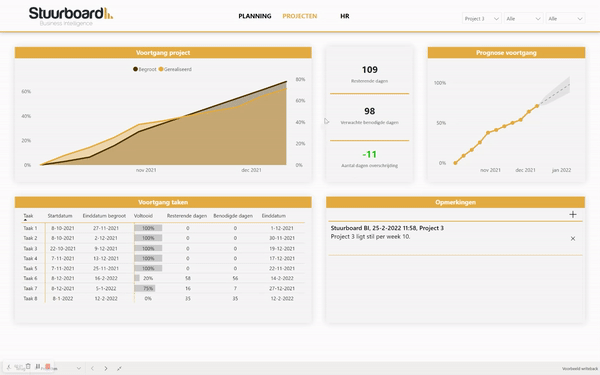Click last data point on prognose line
Viewport: 600px width, 375px height.
[537, 106]
